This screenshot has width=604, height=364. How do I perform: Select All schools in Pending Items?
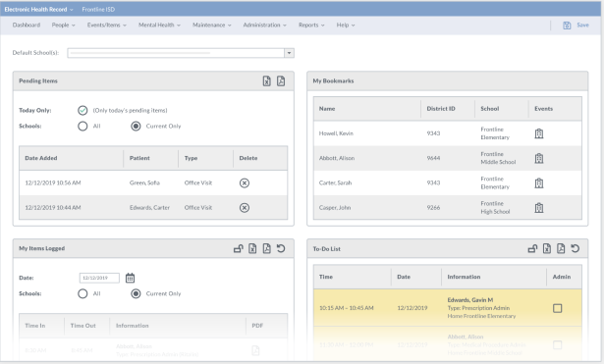82,127
